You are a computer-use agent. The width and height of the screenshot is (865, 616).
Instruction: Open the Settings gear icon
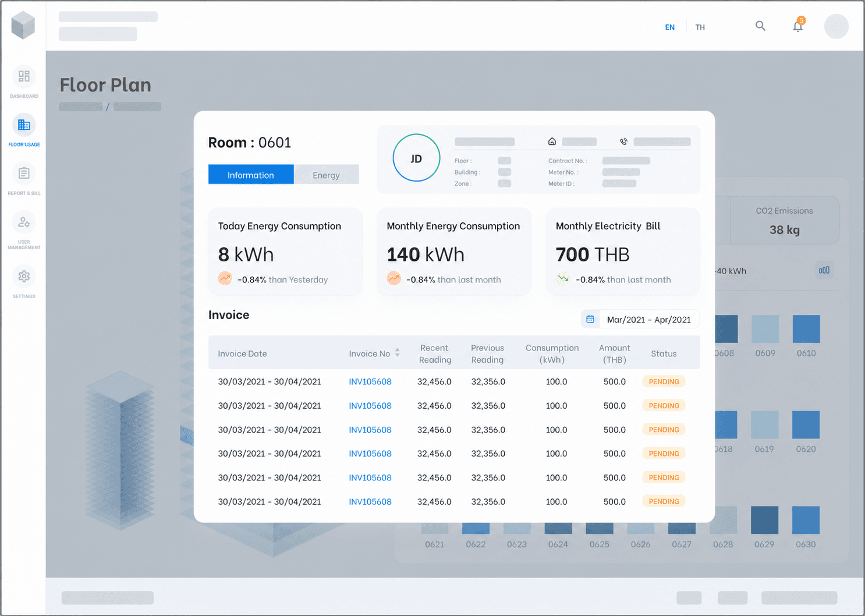24,277
